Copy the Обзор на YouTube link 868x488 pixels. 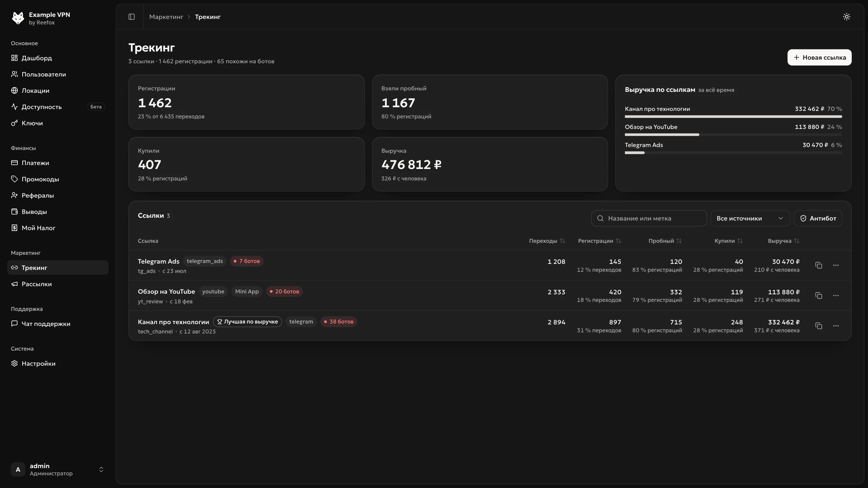(819, 295)
